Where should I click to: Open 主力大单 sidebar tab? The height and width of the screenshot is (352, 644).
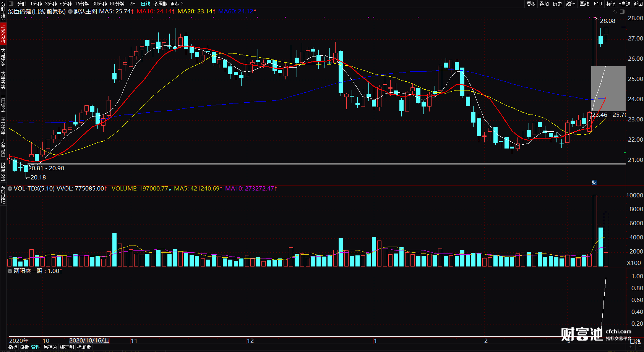pyautogui.click(x=3, y=126)
